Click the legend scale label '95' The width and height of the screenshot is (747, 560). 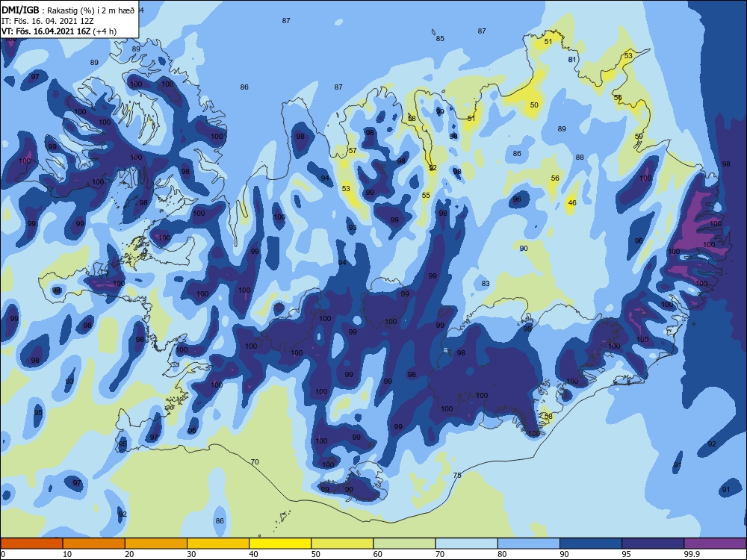coord(627,554)
